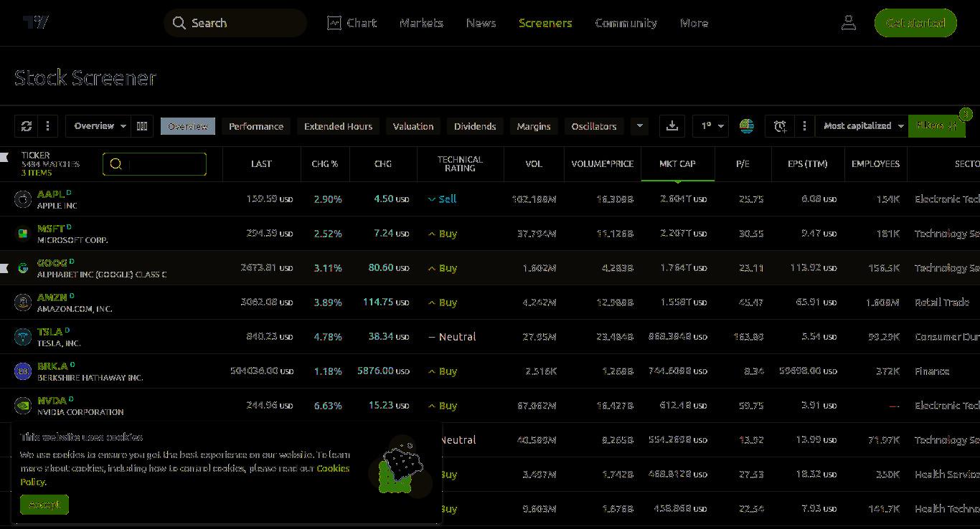Open the Overview column set dropdown
The width and height of the screenshot is (980, 529).
tap(98, 126)
